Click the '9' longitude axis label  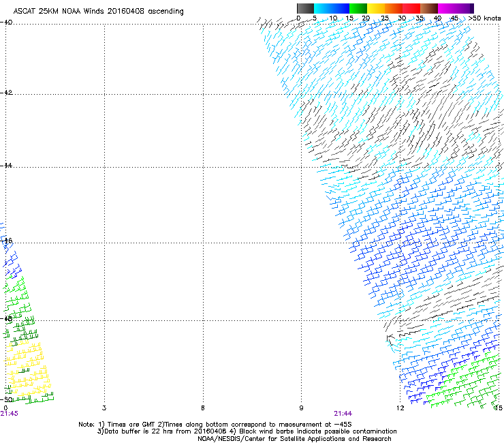tap(301, 408)
